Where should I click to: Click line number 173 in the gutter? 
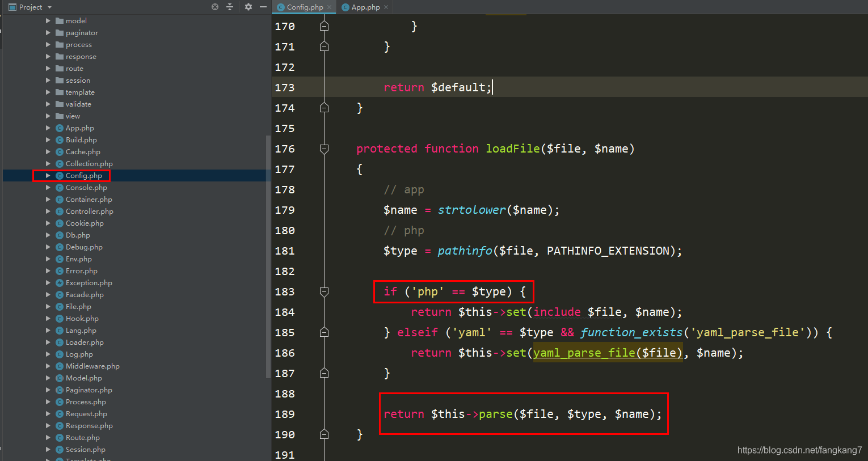(x=285, y=88)
